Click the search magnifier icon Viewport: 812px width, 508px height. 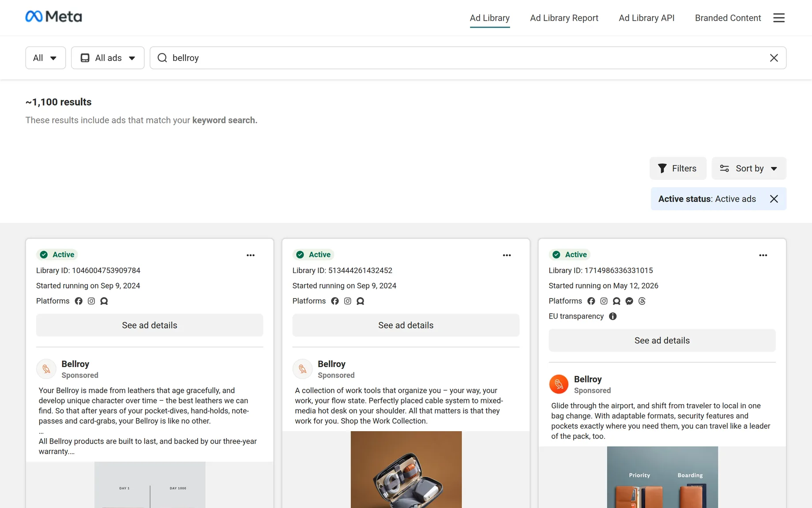162,58
